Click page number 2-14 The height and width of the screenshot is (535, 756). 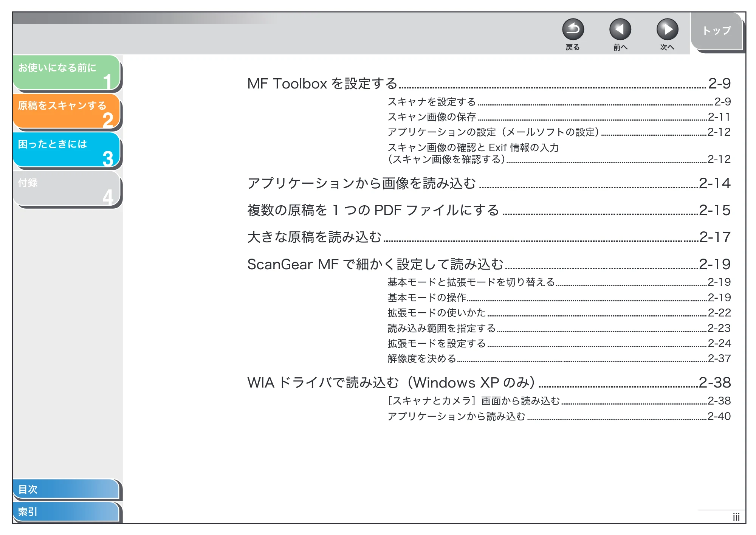click(x=714, y=183)
